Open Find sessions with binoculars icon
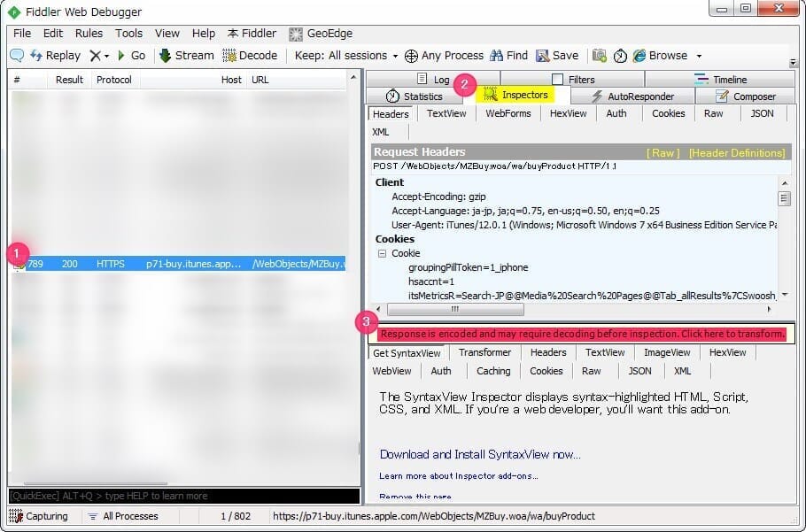This screenshot has height=532, width=806. point(508,56)
